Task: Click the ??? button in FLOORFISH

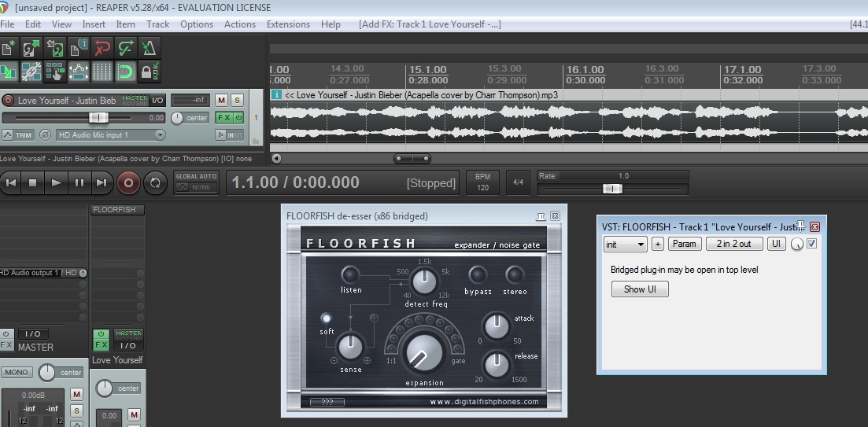Action: pyautogui.click(x=327, y=402)
